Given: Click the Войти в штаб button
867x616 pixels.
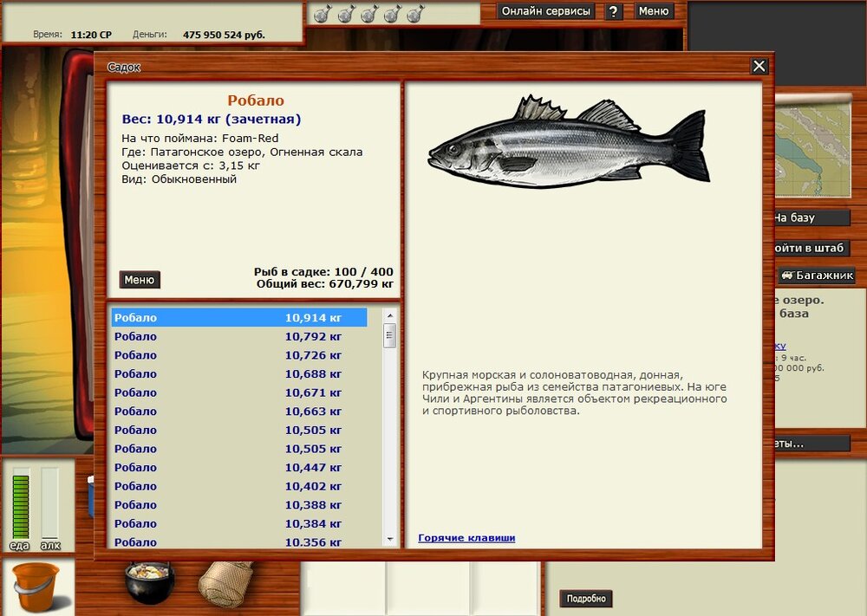Looking at the screenshot, I should (x=812, y=248).
